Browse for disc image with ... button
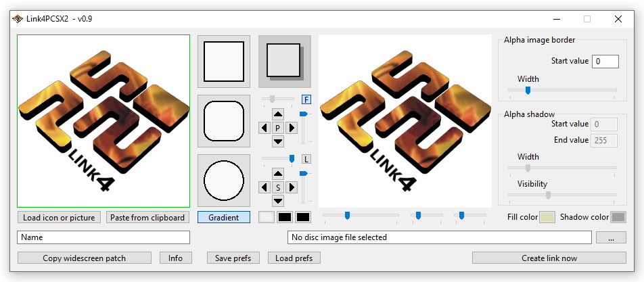Viewport: 644px width, 282px height. click(611, 237)
